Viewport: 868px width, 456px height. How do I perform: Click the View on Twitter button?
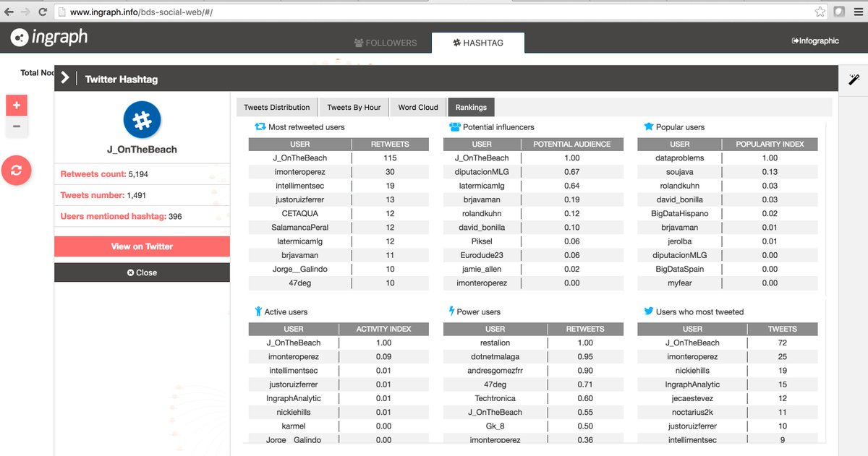(142, 246)
